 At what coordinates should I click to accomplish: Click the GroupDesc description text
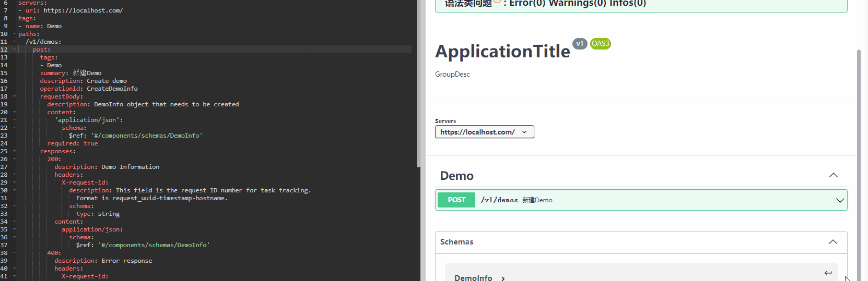pos(452,74)
